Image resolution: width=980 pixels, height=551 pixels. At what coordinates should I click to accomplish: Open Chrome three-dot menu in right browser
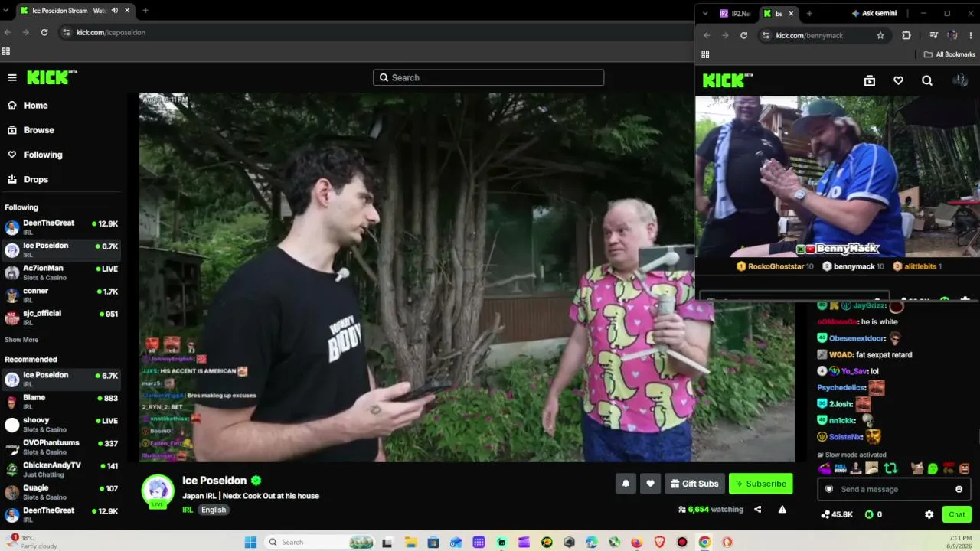click(x=972, y=35)
